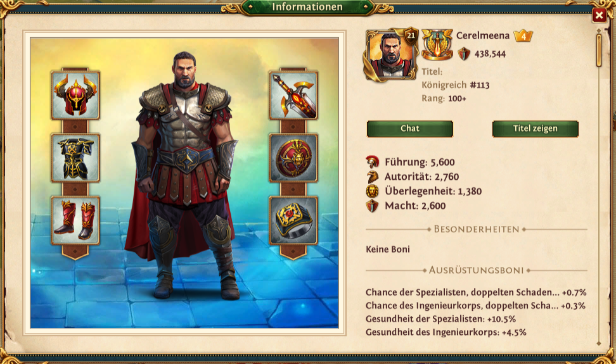Select the black chest armor slot
616x364 pixels.
tap(75, 158)
